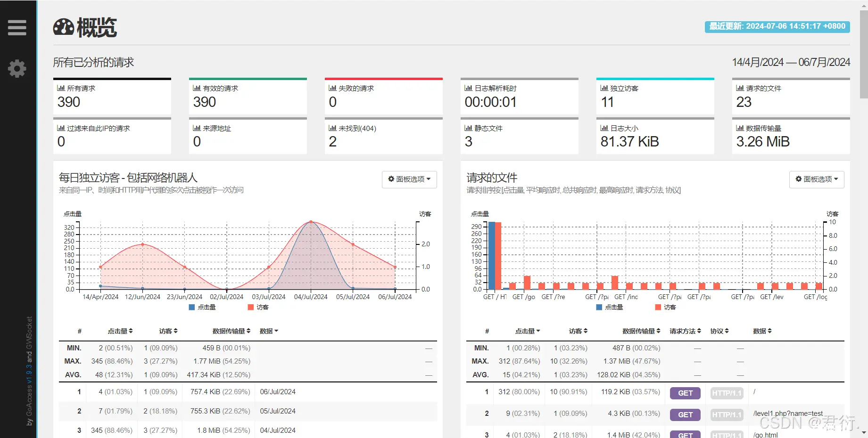Click chart icon in 所有请求 card

pos(61,88)
